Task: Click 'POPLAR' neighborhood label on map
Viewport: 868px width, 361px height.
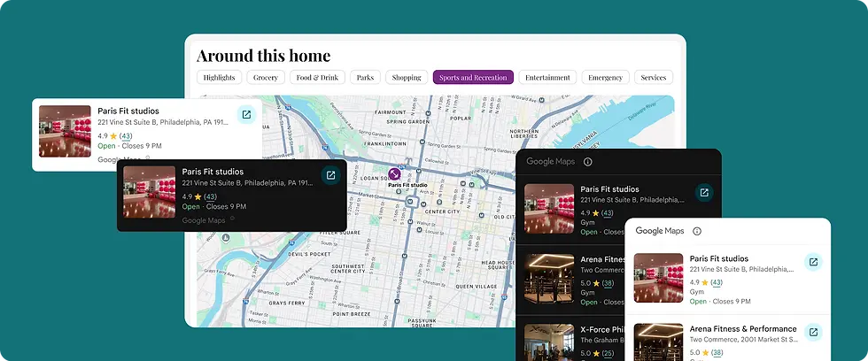Action: (x=460, y=118)
